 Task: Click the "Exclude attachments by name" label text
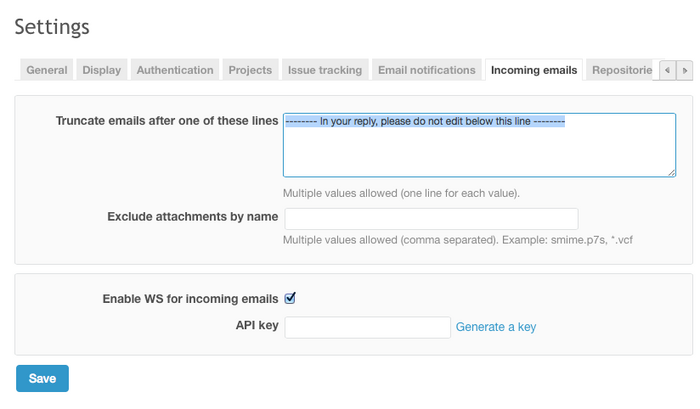pyautogui.click(x=192, y=216)
